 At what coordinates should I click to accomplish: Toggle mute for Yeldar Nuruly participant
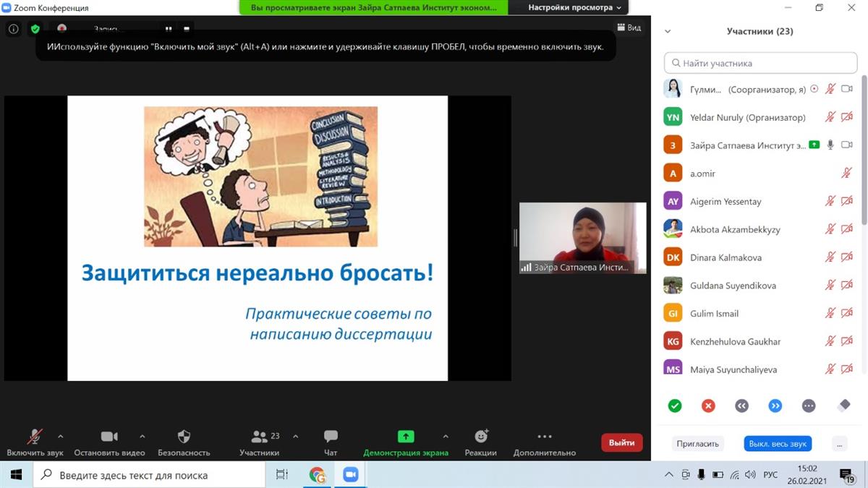(x=830, y=117)
